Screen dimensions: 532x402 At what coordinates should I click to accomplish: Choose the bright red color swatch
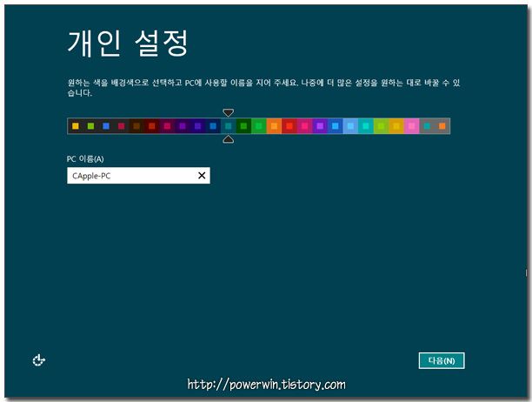[x=289, y=126]
